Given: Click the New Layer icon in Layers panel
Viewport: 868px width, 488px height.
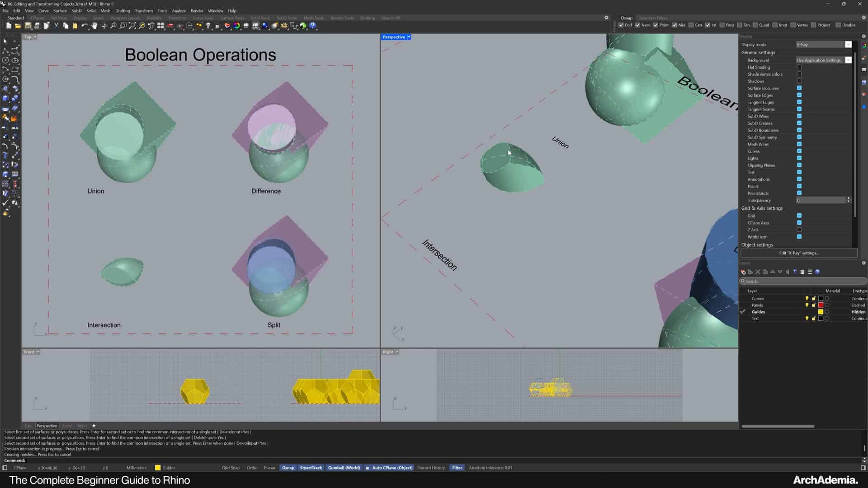Looking at the screenshot, I should pyautogui.click(x=743, y=272).
